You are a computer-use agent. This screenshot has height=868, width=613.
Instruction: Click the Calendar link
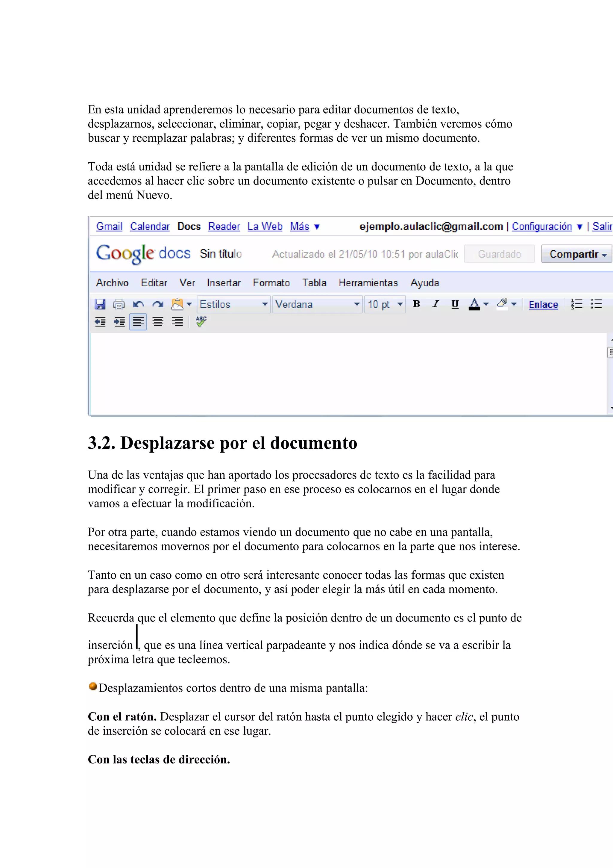click(150, 226)
